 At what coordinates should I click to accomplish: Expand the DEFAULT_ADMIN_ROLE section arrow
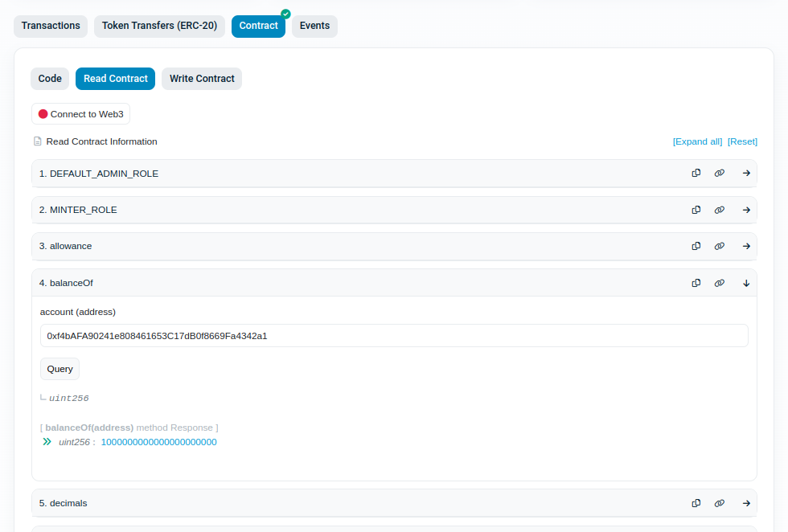(746, 173)
